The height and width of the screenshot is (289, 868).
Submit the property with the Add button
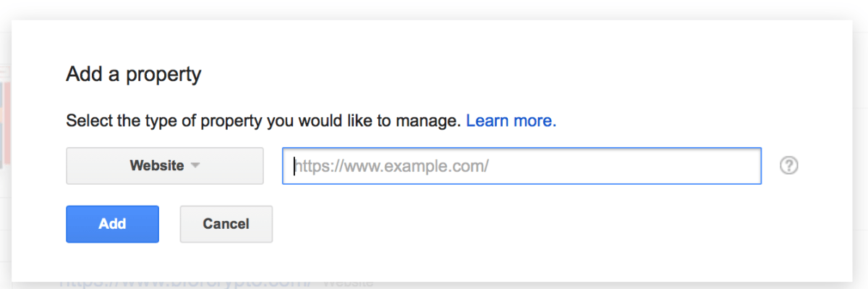pyautogui.click(x=112, y=224)
